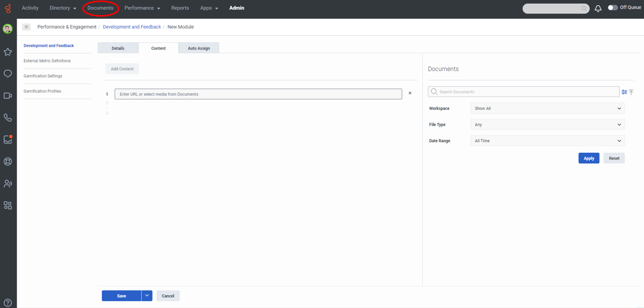This screenshot has height=308, width=644.
Task: Click the Add Content button
Action: (x=122, y=69)
